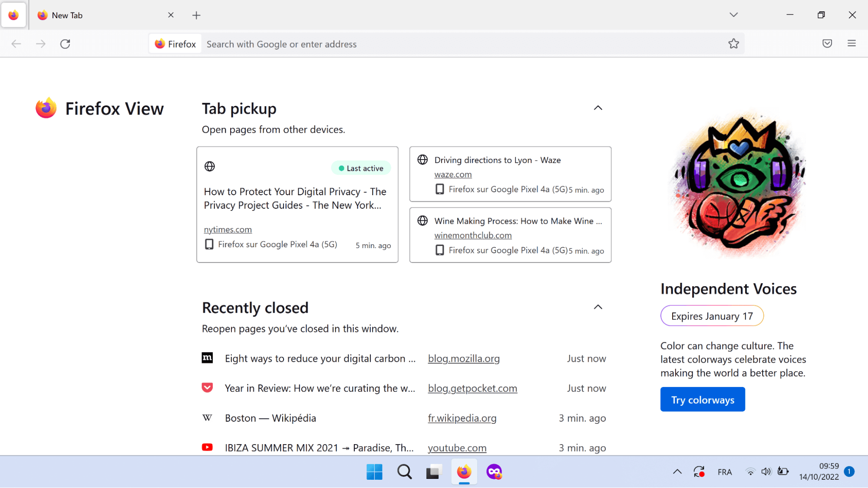Reload the current page

coord(65,43)
